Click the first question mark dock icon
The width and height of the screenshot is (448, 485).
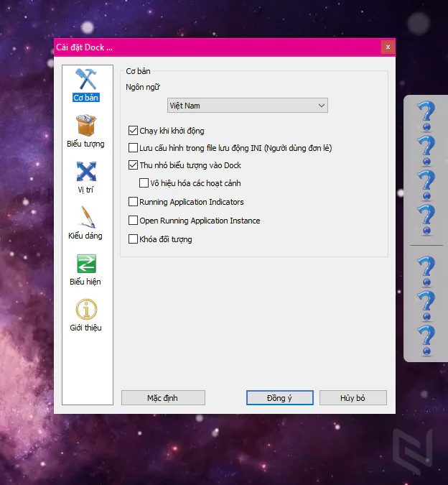(426, 116)
